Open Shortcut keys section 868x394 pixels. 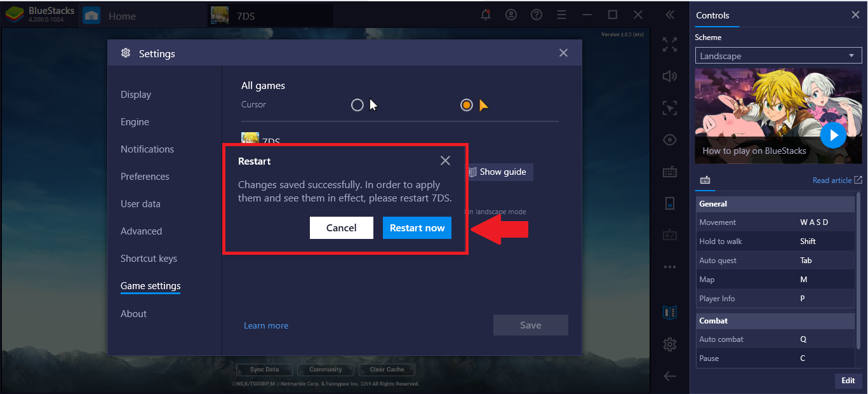149,259
